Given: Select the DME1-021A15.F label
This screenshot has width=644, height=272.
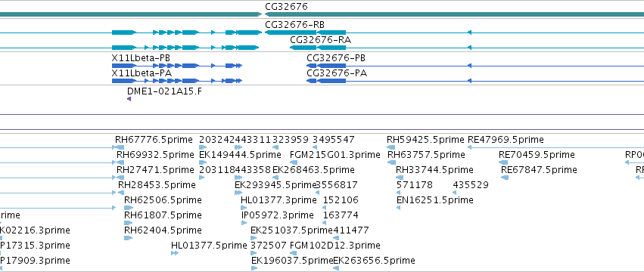Looking at the screenshot, I should click(164, 91).
